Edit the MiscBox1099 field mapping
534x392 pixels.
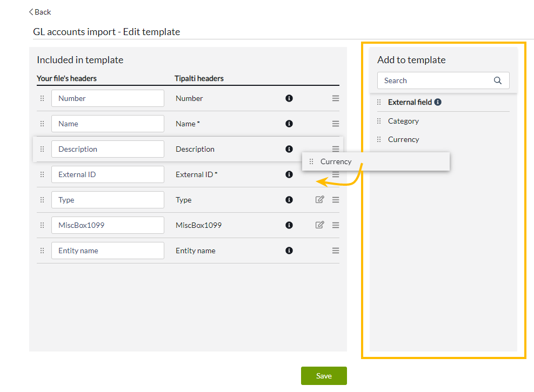pos(319,225)
